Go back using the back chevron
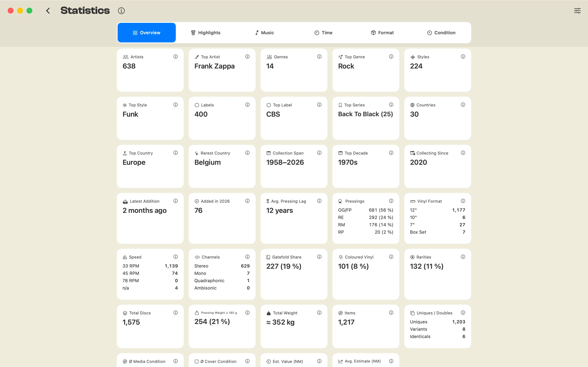588x367 pixels. click(48, 11)
